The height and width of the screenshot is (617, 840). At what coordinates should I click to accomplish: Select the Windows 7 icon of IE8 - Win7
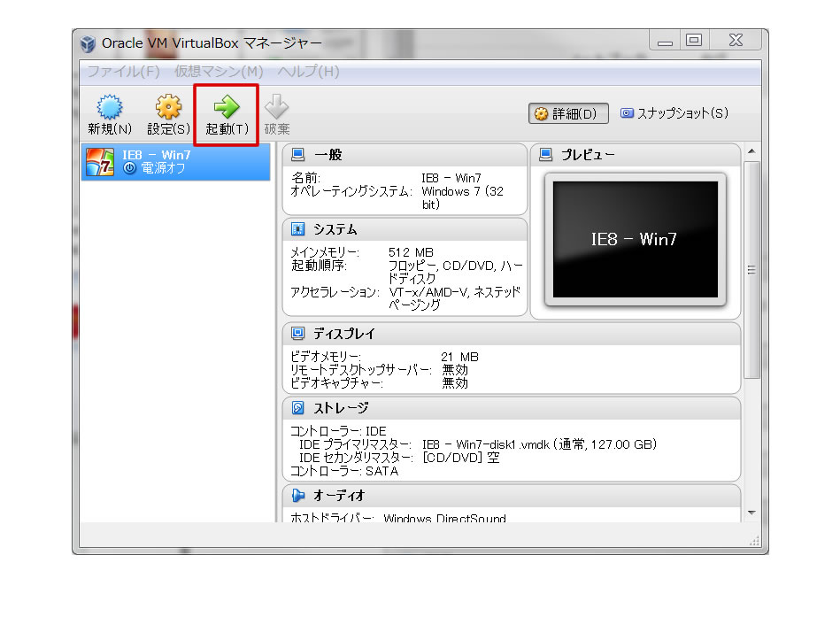pos(100,162)
